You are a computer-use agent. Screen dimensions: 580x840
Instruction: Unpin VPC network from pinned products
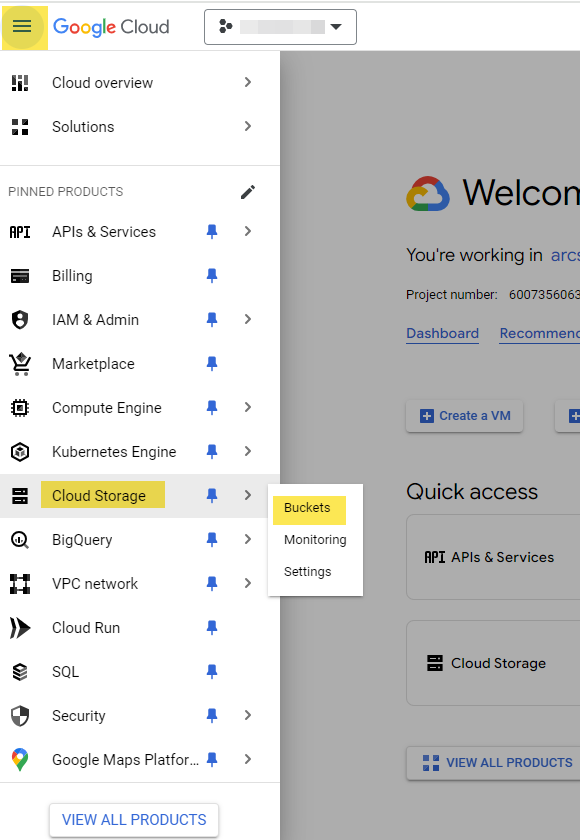click(x=212, y=583)
